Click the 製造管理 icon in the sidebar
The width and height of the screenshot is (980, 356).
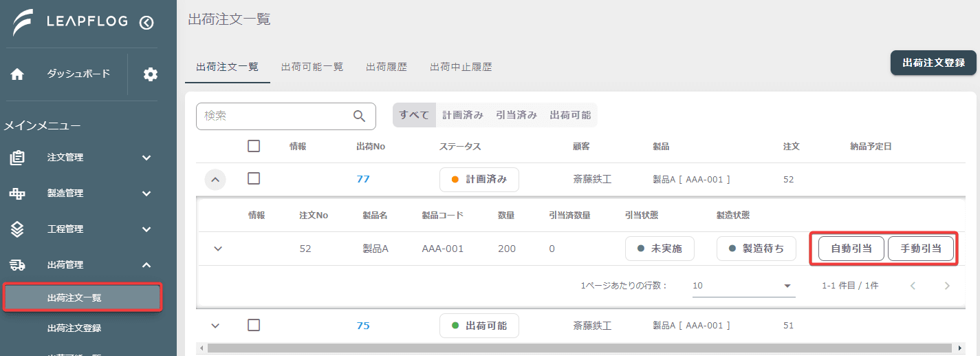point(17,193)
